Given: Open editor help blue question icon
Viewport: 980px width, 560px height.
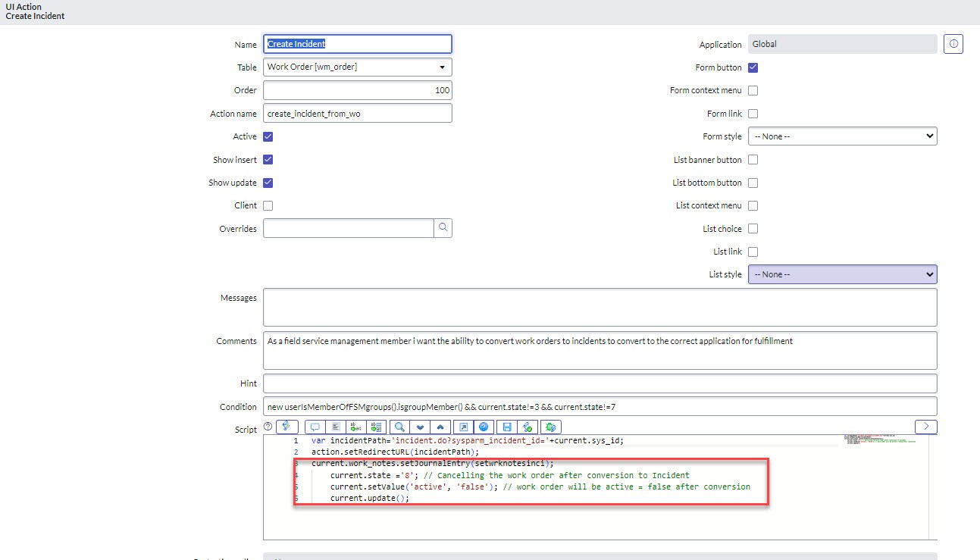Looking at the screenshot, I should click(x=484, y=427).
